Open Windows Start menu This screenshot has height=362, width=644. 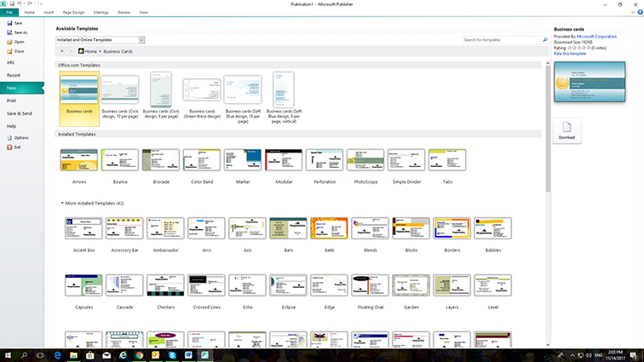(x=8, y=355)
